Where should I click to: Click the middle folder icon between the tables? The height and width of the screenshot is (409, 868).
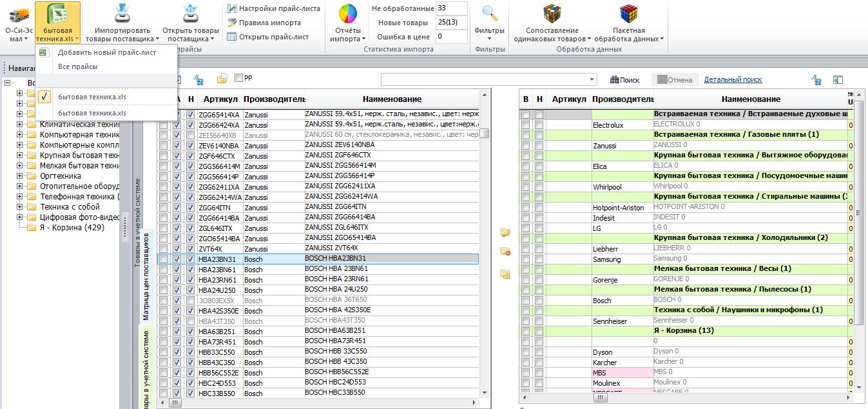[505, 252]
